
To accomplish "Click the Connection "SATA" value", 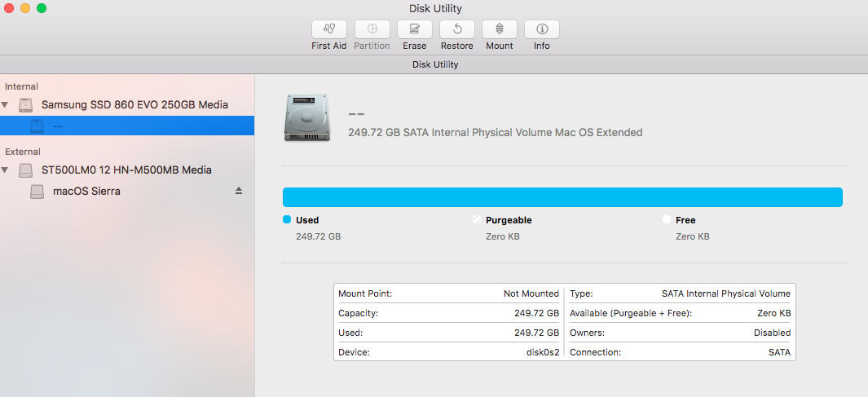I will pyautogui.click(x=779, y=352).
